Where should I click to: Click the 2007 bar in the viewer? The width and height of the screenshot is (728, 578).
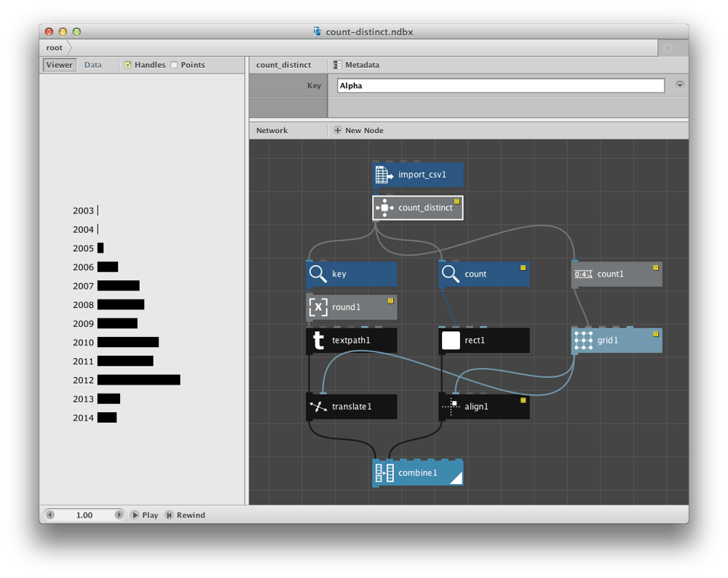click(x=119, y=286)
